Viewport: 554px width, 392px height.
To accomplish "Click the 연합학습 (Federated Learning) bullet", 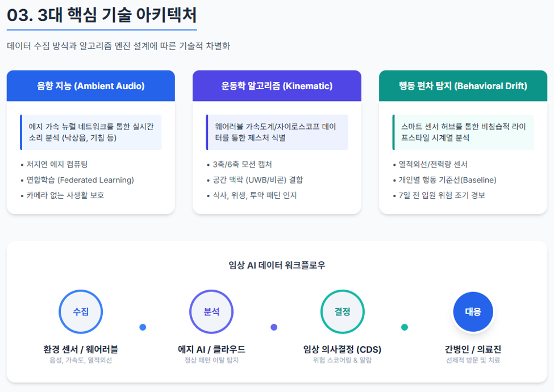I will pos(77,180).
